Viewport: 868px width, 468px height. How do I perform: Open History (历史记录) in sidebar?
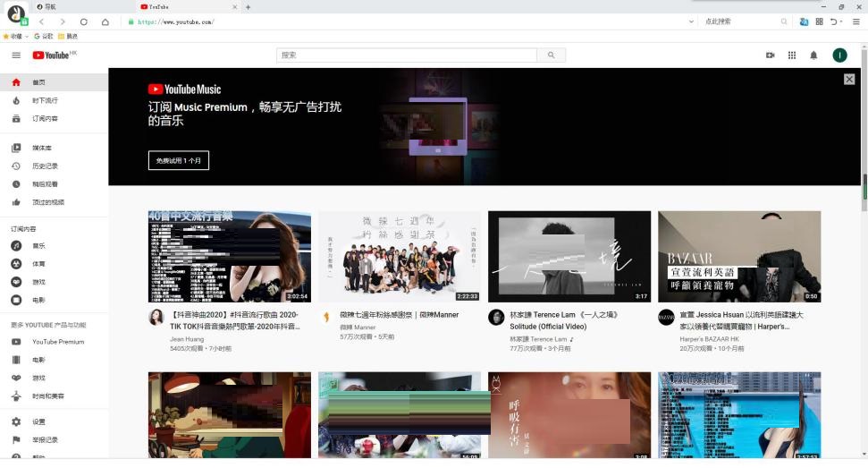pos(54,166)
